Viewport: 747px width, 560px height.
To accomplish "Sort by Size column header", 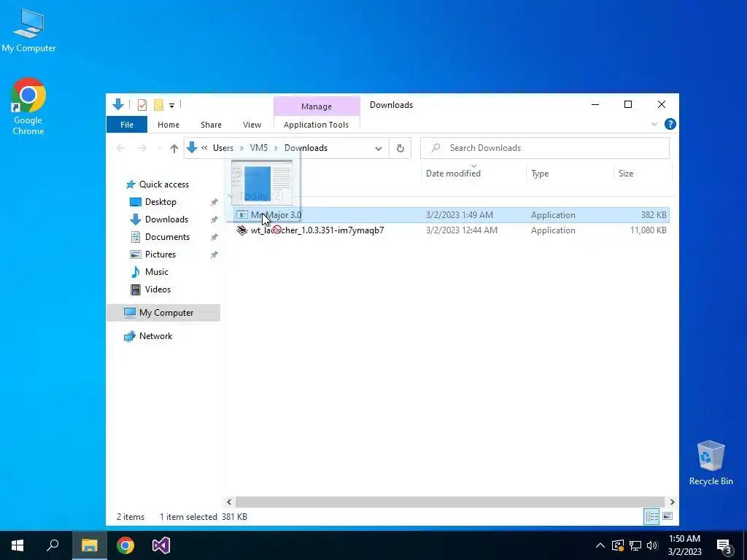I will (x=625, y=174).
